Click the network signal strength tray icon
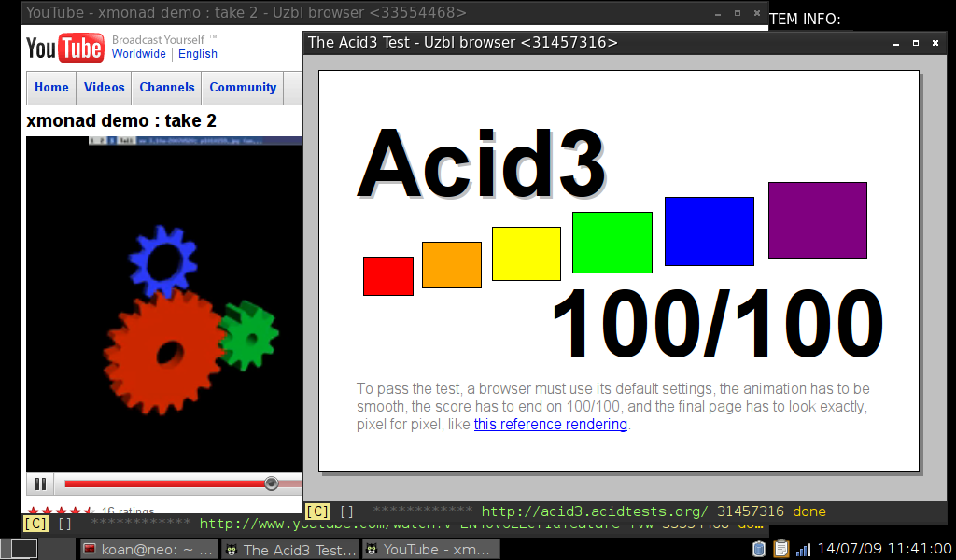 (803, 549)
